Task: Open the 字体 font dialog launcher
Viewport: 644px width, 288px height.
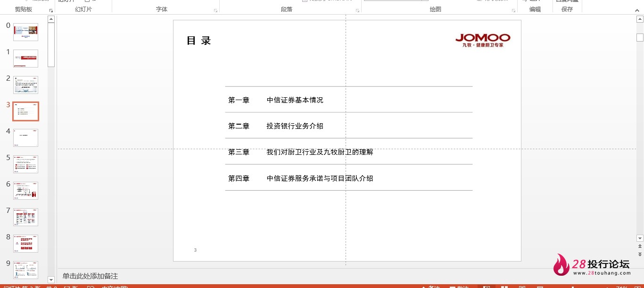Action: coord(216,10)
